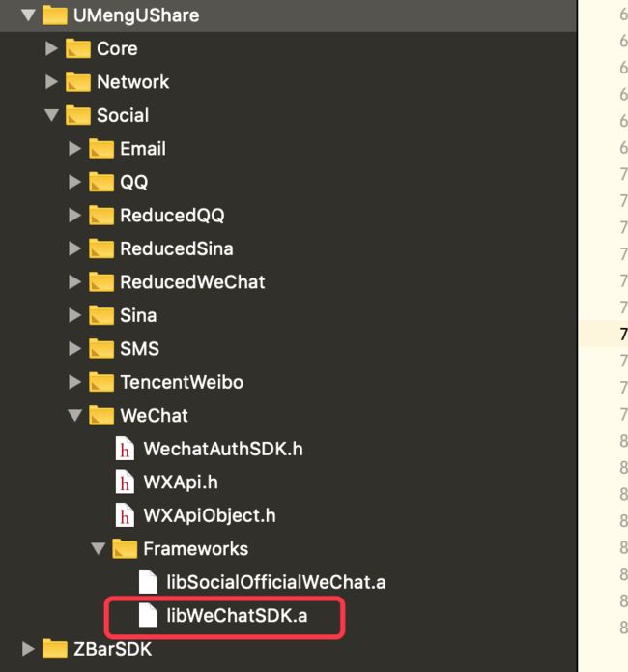Click the ReducedQQ folder icon
The image size is (628, 672).
[x=101, y=215]
